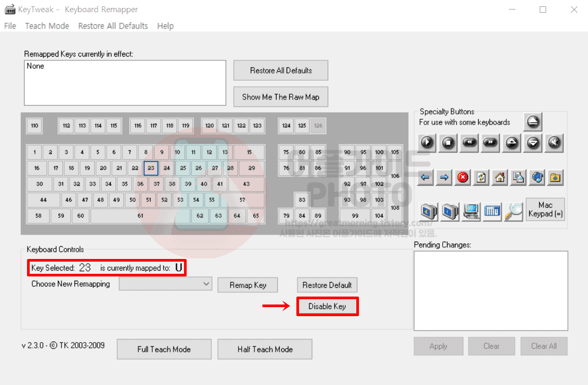Open the Restore All Defaults menu

pos(113,26)
